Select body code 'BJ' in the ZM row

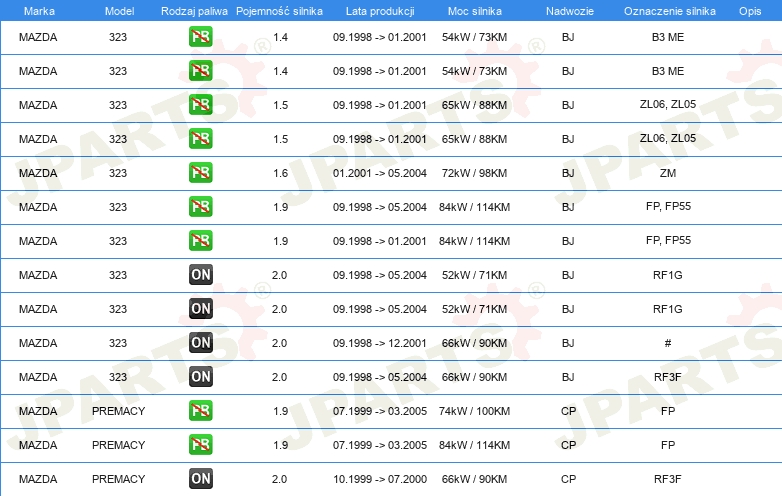[568, 173]
